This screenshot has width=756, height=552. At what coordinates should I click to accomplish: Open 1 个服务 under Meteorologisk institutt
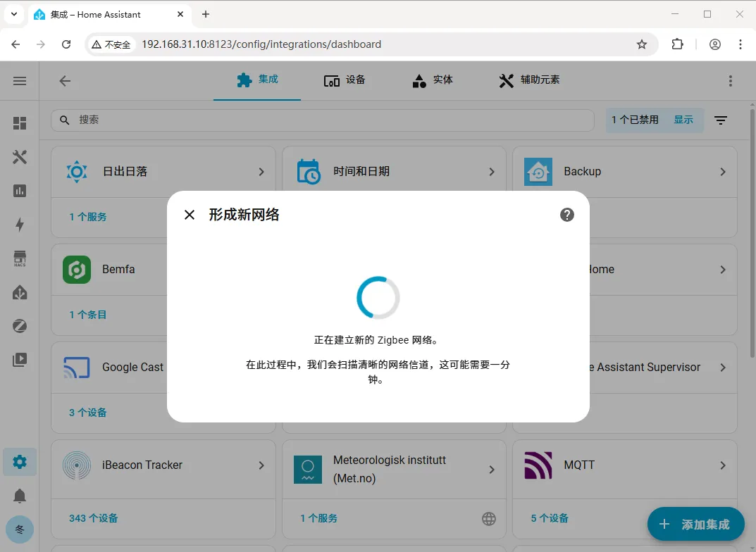[318, 518]
